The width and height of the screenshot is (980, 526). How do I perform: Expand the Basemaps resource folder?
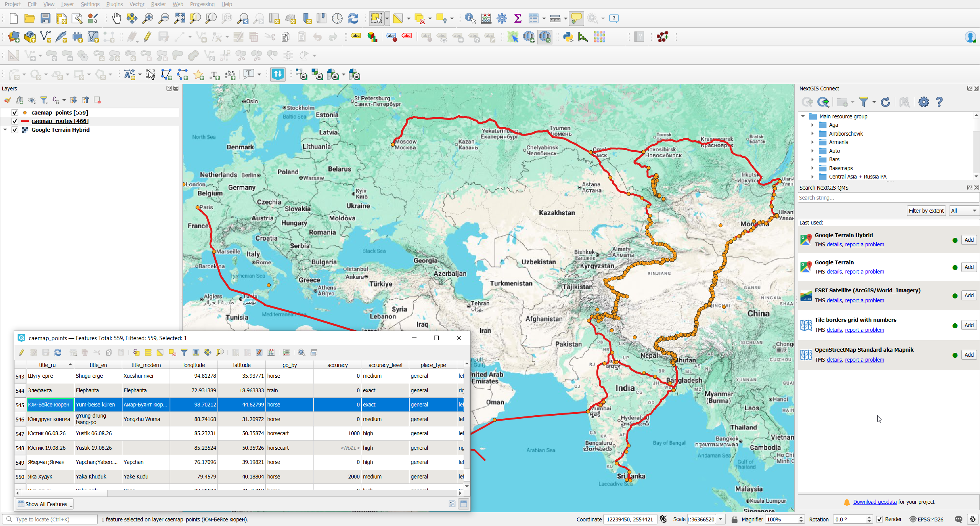point(812,168)
